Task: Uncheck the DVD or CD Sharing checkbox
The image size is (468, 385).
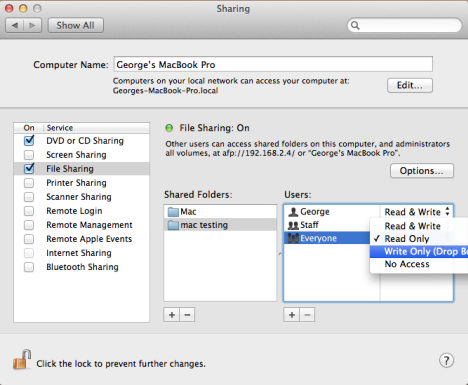Action: (29, 141)
